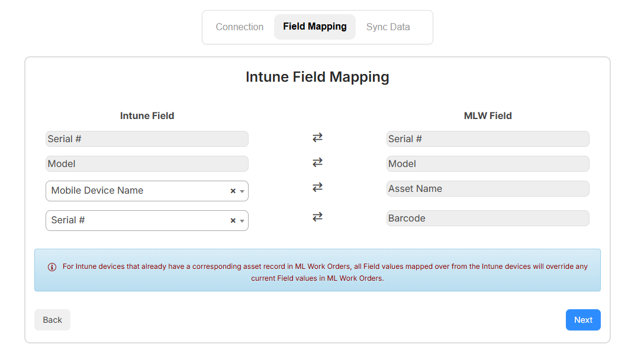The height and width of the screenshot is (350, 644).
Task: Go back to the previous step
Action: click(x=52, y=320)
